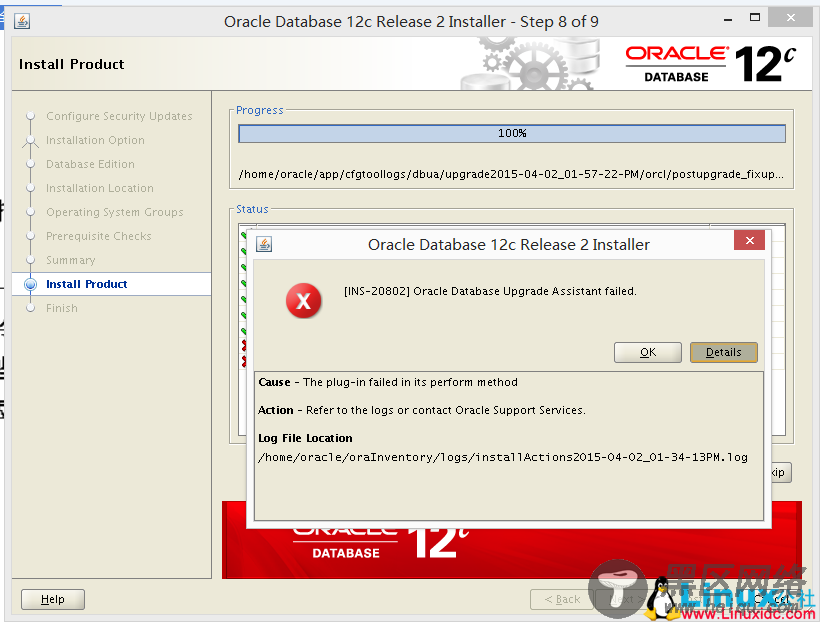Toggle the Details button in error dialog
Viewport: 820px width, 624px height.
(x=723, y=352)
